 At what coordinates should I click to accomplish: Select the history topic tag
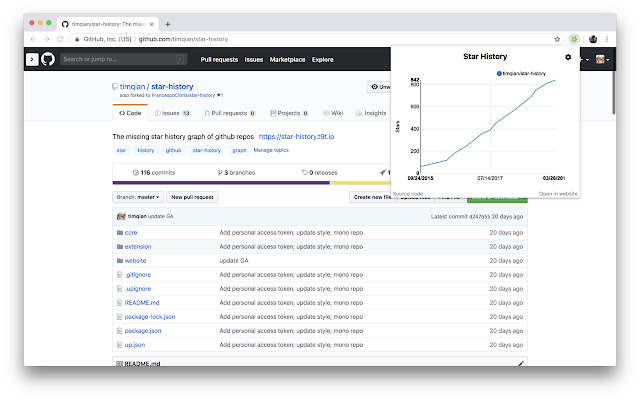click(x=146, y=150)
